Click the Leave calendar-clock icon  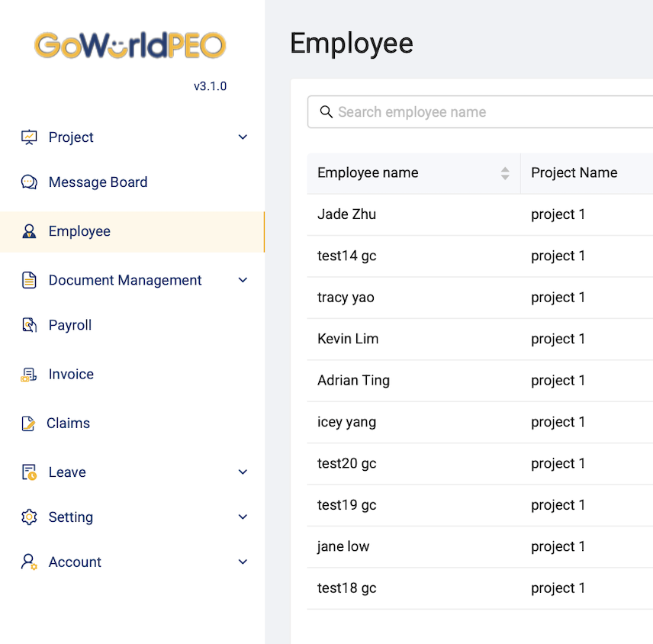(x=29, y=472)
